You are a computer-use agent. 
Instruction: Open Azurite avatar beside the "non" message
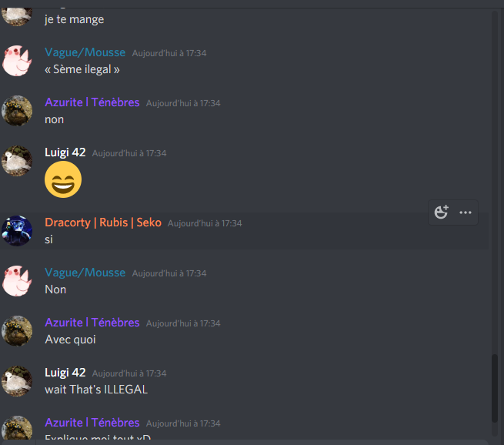pyautogui.click(x=17, y=111)
